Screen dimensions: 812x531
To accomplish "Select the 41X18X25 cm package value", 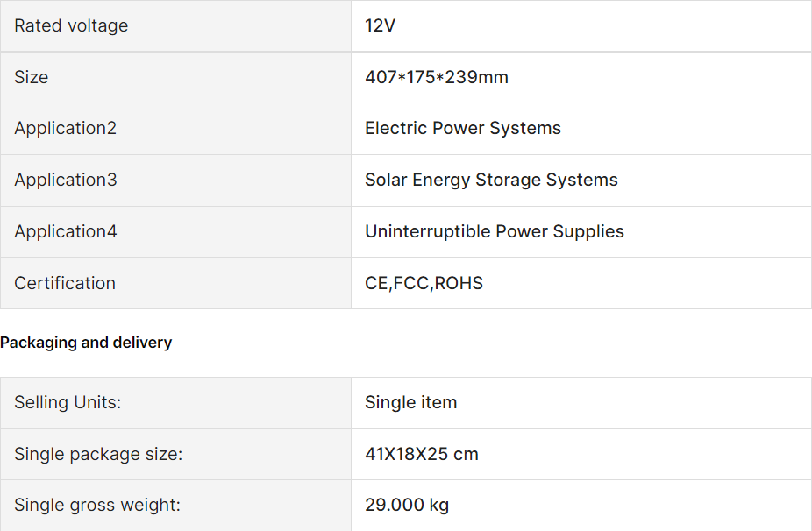I will [422, 454].
